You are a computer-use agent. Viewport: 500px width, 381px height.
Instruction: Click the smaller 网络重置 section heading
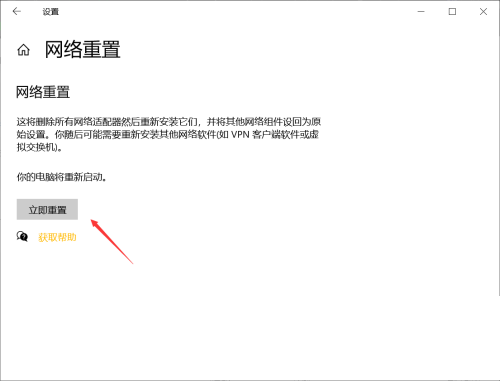pos(43,92)
